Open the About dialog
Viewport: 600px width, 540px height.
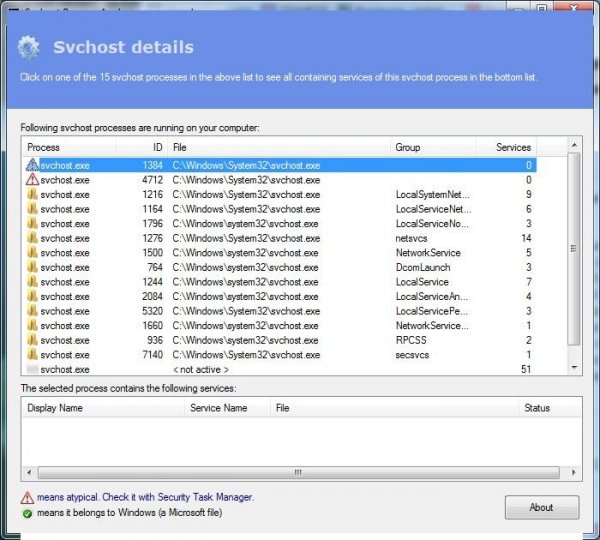tap(542, 507)
